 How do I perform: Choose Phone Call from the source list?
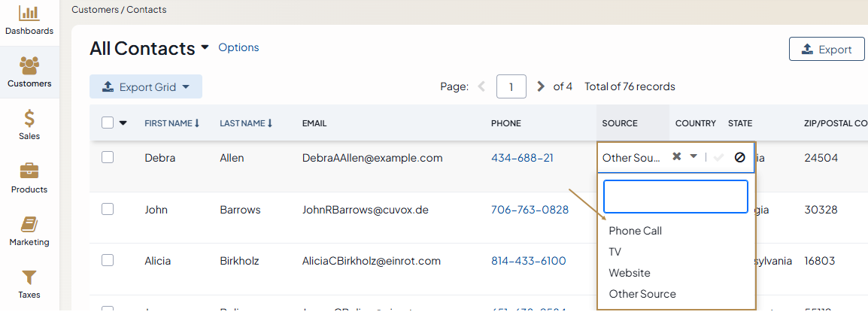(x=635, y=231)
